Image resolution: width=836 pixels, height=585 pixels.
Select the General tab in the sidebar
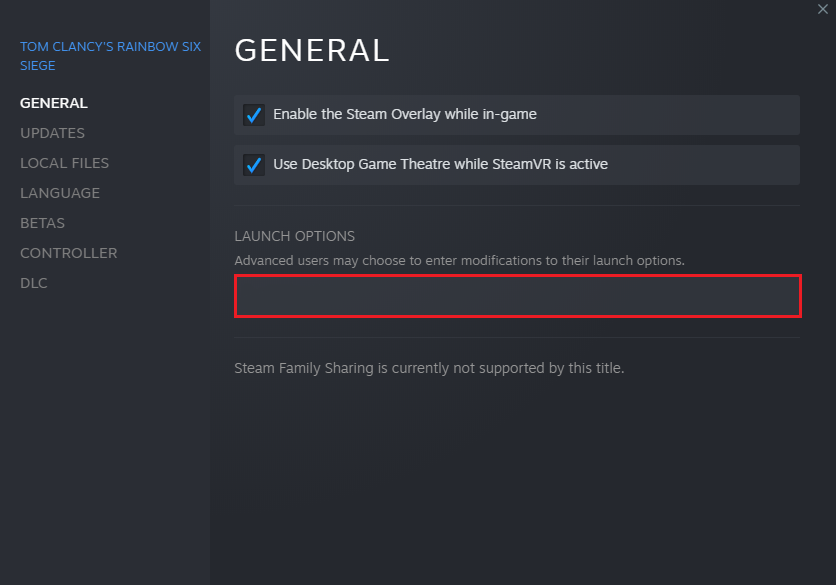click(54, 103)
